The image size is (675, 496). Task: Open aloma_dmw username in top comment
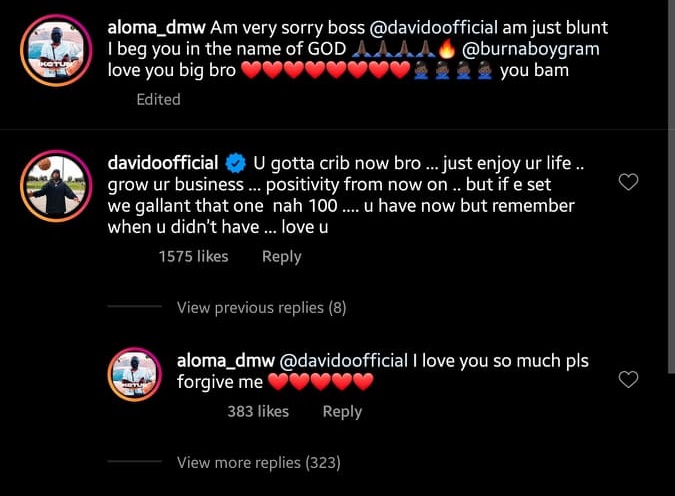point(156,28)
